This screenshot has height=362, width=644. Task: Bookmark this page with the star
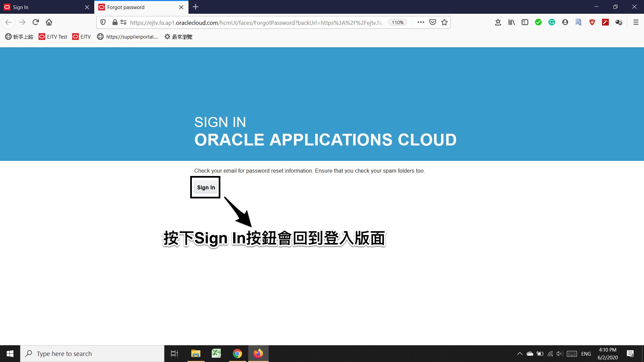coord(444,22)
